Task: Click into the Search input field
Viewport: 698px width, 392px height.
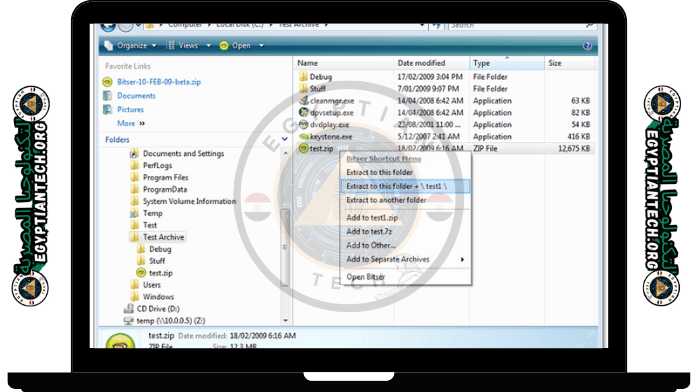Action: point(516,26)
